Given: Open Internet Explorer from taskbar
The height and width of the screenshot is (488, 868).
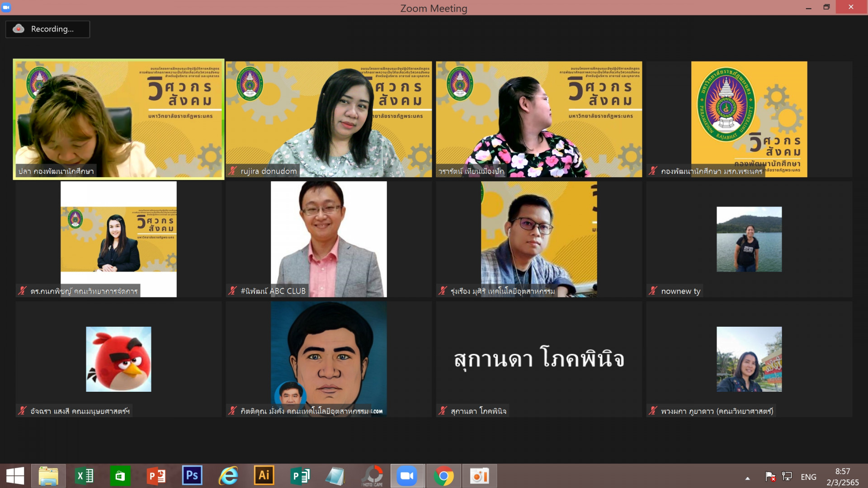Looking at the screenshot, I should coord(228,476).
